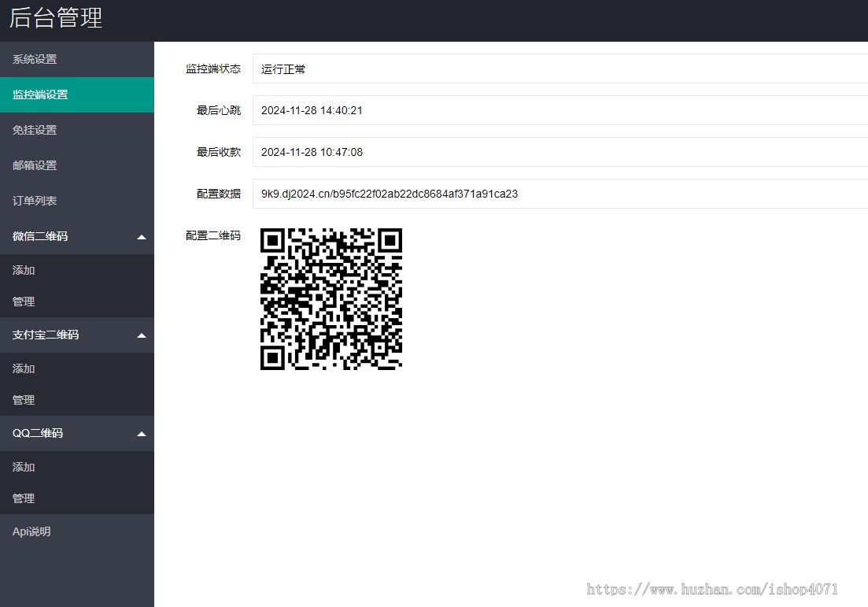Open 免挂设置 page

[77, 130]
